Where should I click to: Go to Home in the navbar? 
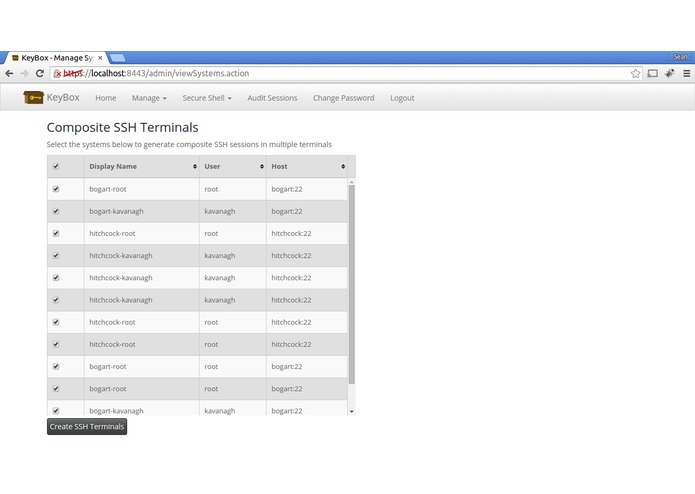click(105, 98)
